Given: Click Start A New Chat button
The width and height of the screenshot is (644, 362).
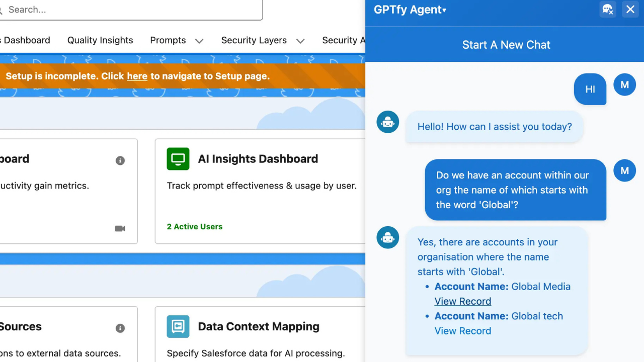Looking at the screenshot, I should click(x=506, y=45).
